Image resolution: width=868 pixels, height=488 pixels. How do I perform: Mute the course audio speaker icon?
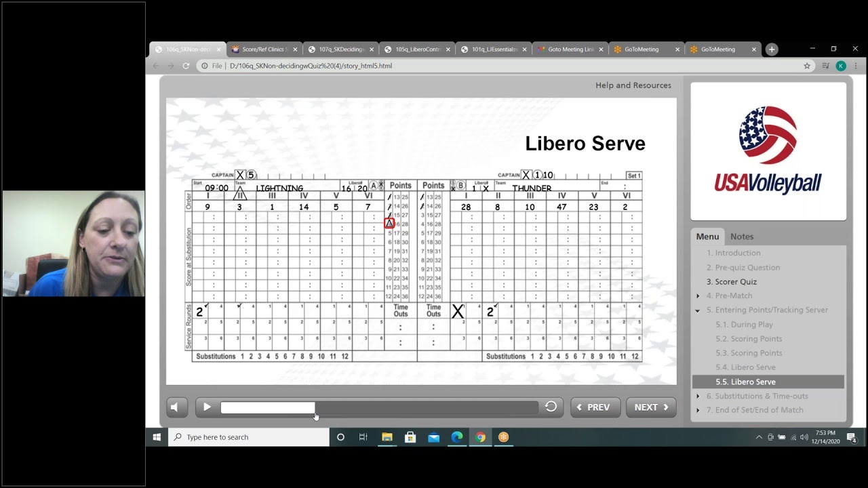pos(175,407)
